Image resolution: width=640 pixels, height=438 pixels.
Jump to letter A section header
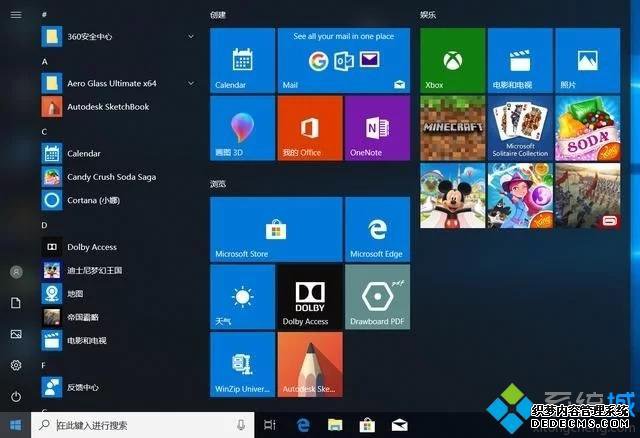pos(44,62)
